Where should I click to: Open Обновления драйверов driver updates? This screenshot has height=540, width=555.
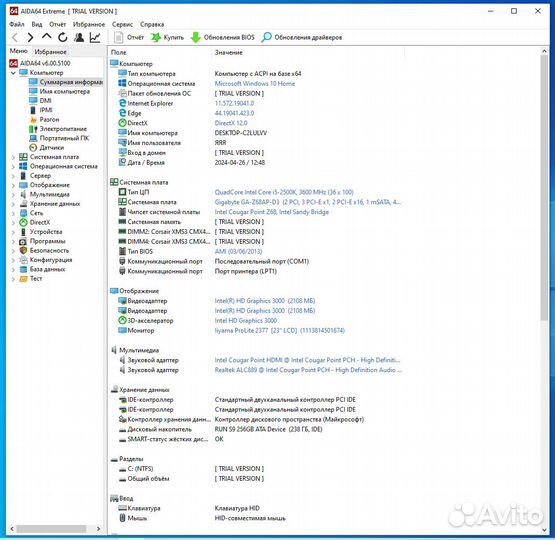click(x=302, y=37)
